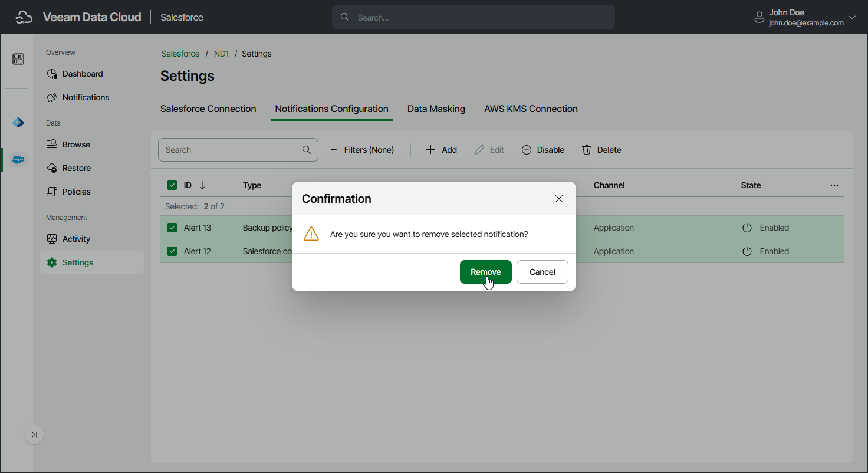Select the blue Azure product icon
This screenshot has height=473, width=868.
[x=18, y=123]
